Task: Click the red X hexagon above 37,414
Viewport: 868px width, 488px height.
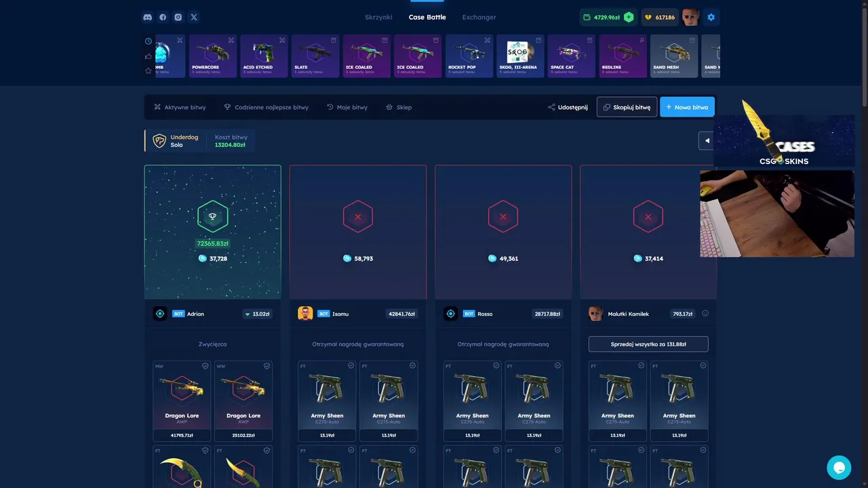Action: pos(648,217)
